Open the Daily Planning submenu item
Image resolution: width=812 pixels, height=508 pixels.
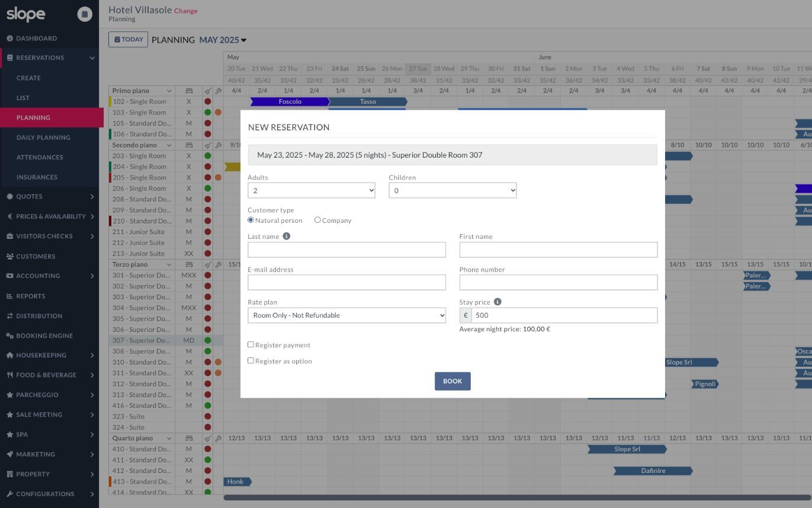coord(43,138)
